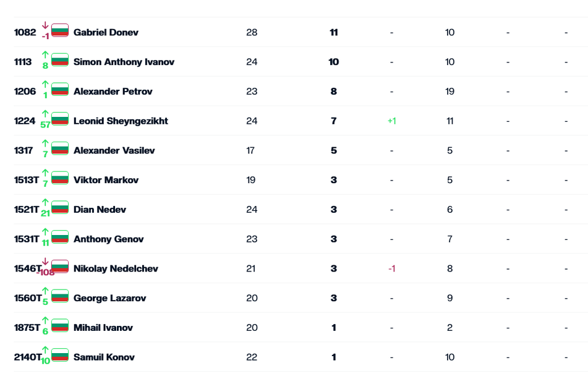The image size is (588, 376).
Task: Click the green up arrow beside Dian Nedev
Action: (45, 203)
